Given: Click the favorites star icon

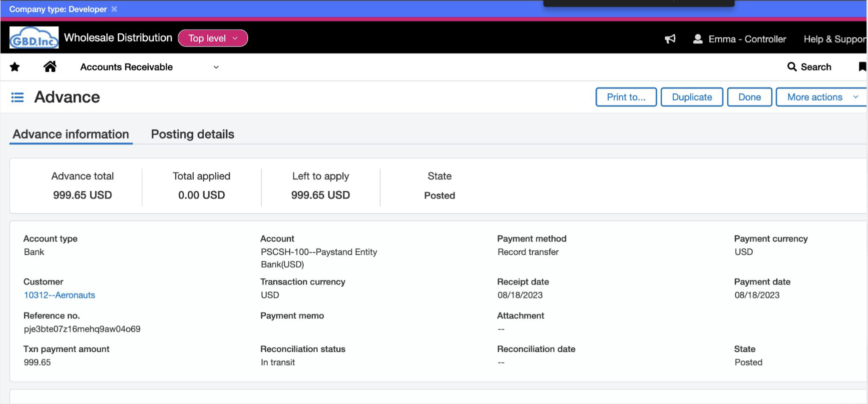Looking at the screenshot, I should pyautogui.click(x=15, y=67).
